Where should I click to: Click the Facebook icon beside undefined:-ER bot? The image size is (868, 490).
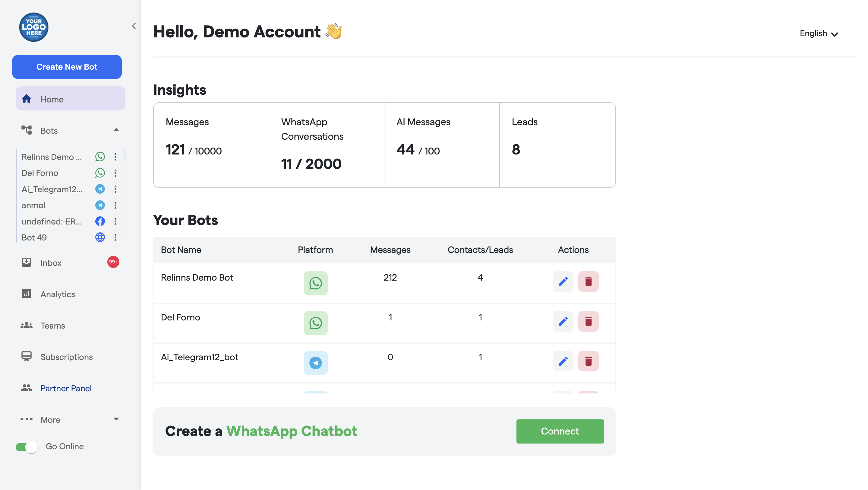click(x=100, y=221)
